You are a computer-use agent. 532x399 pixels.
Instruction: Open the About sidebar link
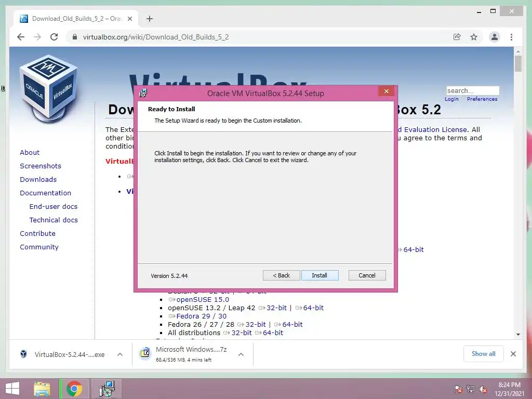coord(30,152)
